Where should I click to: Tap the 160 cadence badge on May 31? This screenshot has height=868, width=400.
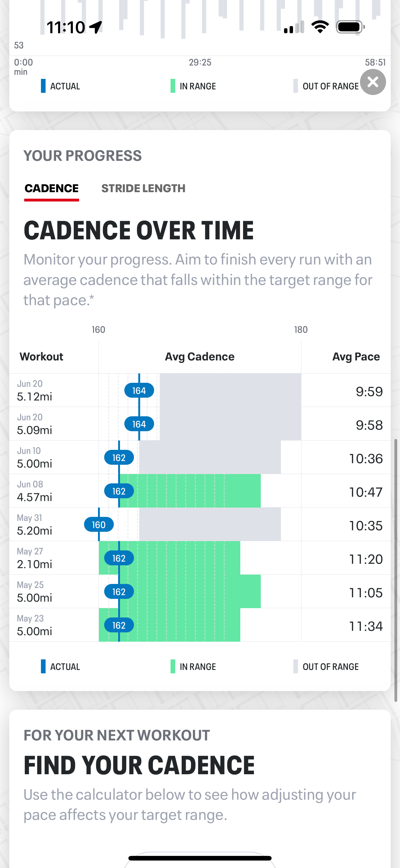click(99, 525)
